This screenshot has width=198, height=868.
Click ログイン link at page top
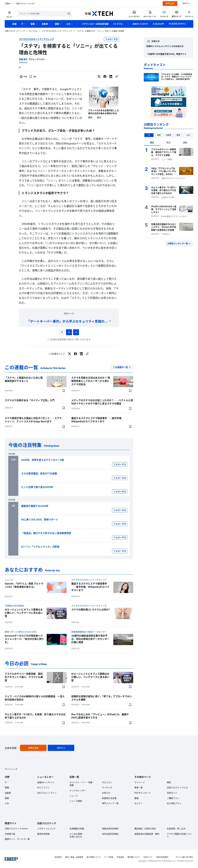[x=186, y=3]
